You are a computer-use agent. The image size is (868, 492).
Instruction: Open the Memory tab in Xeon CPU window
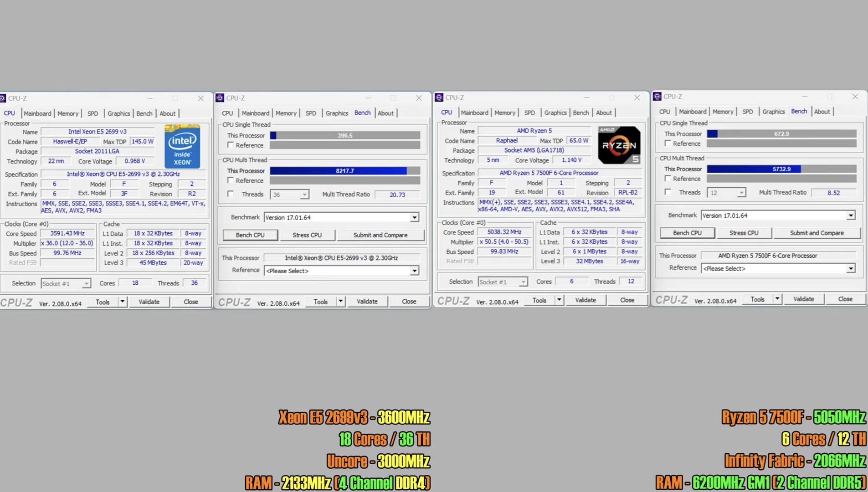click(x=68, y=113)
